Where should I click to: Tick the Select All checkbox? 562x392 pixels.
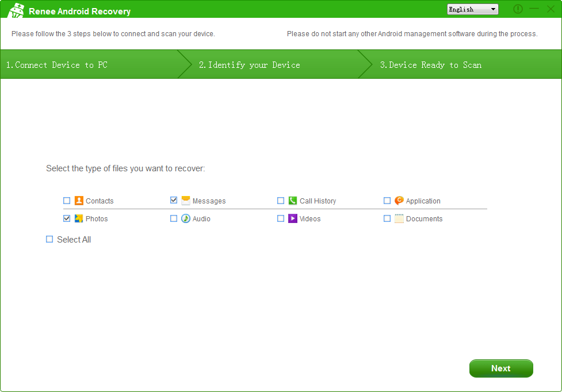click(49, 239)
